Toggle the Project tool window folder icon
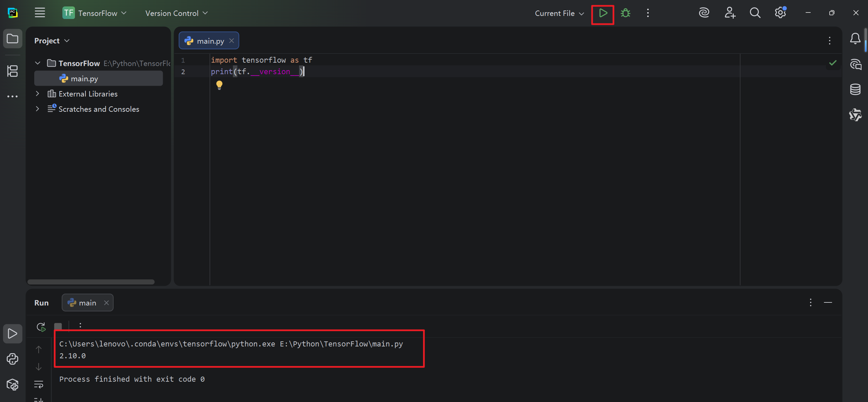The height and width of the screenshot is (402, 868). 13,39
